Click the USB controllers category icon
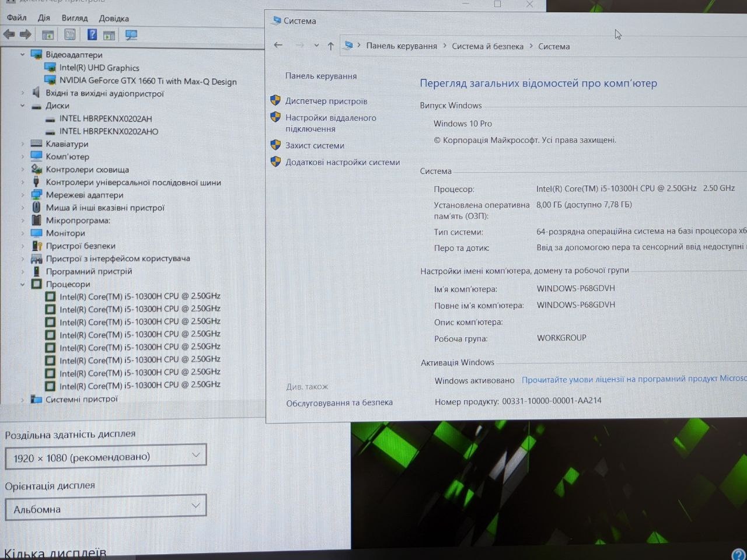747x560 pixels. click(x=36, y=182)
